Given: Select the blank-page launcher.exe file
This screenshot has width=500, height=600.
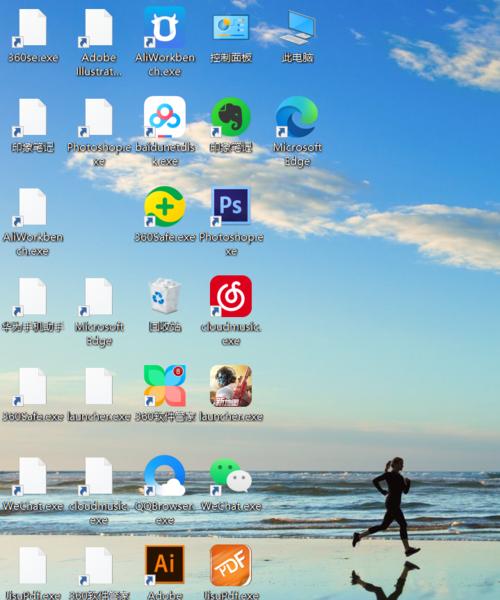Looking at the screenshot, I should pos(99,386).
